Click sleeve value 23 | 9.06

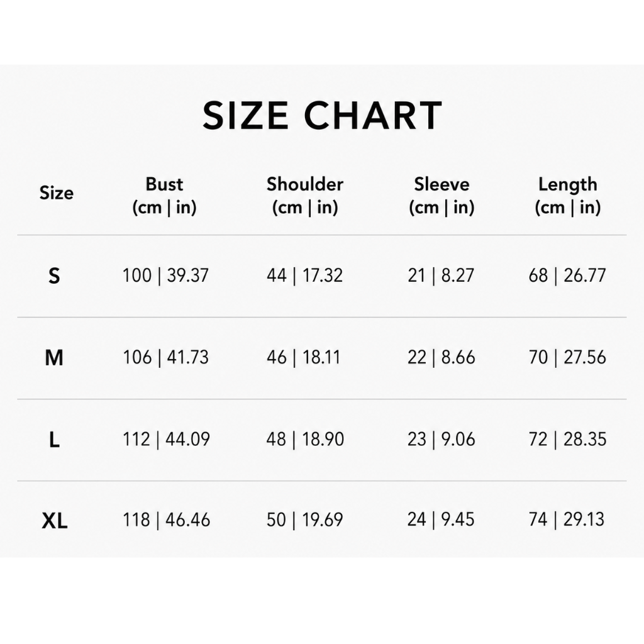(441, 440)
